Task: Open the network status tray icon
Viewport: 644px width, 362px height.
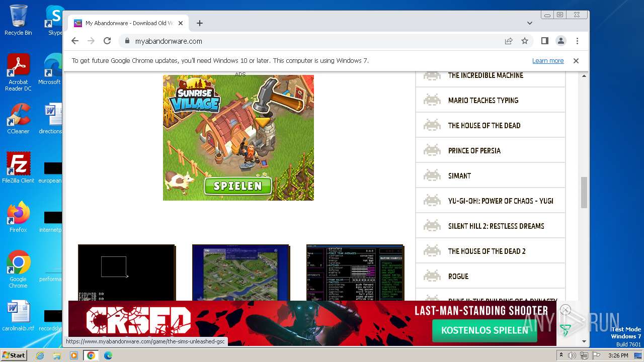Action: (584, 355)
